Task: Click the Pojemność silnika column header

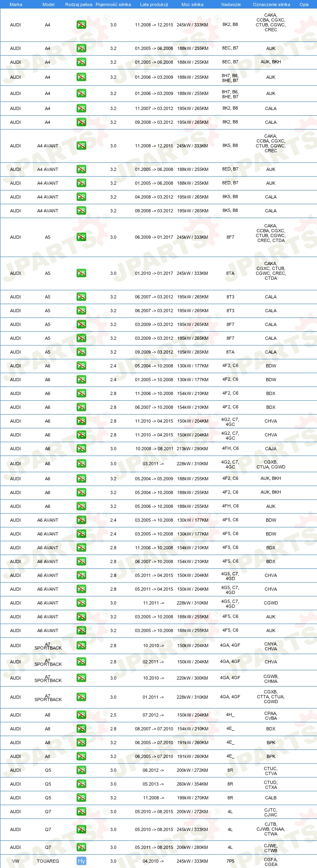Action: (x=113, y=4)
